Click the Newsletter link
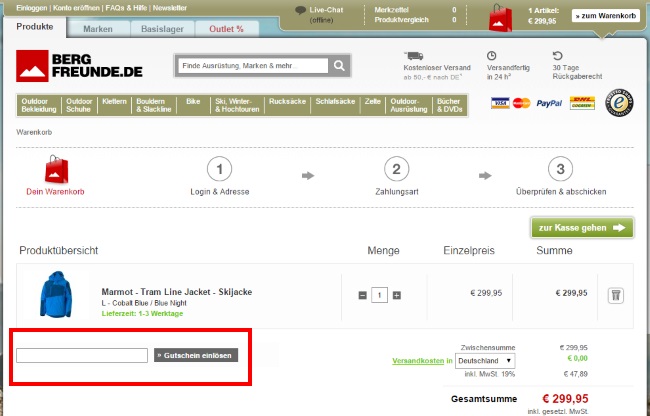 point(170,8)
